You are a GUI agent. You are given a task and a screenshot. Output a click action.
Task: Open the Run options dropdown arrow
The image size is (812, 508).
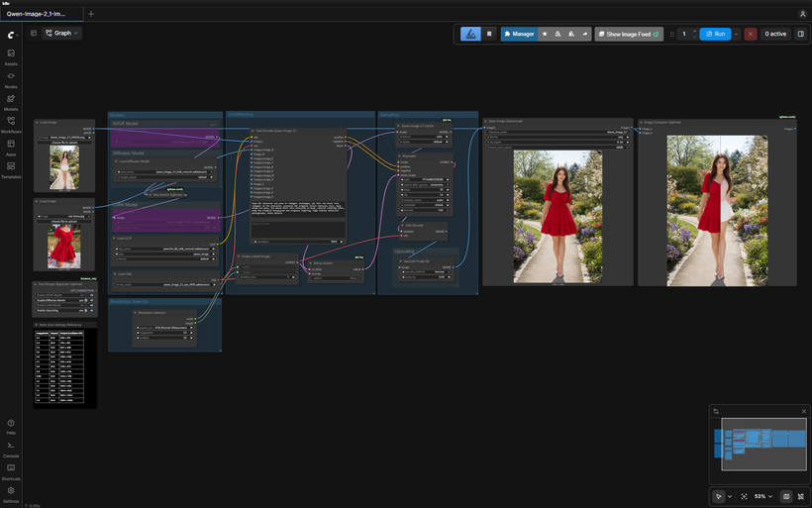tap(736, 35)
